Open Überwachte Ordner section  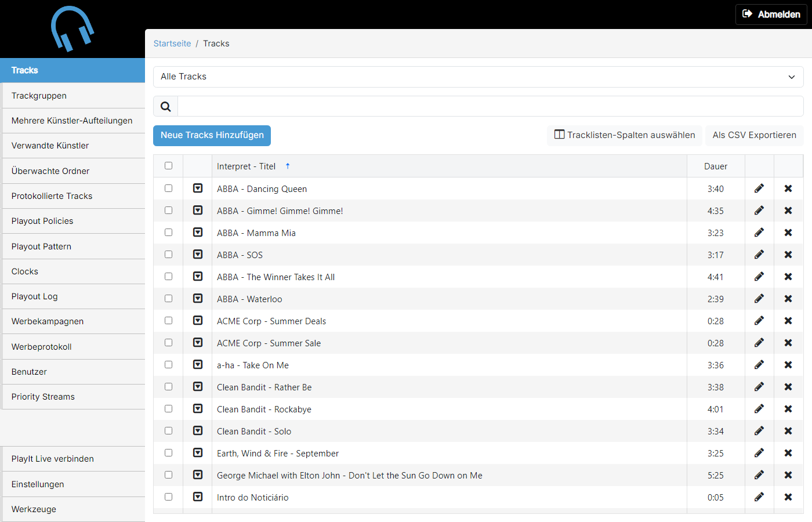click(x=74, y=171)
